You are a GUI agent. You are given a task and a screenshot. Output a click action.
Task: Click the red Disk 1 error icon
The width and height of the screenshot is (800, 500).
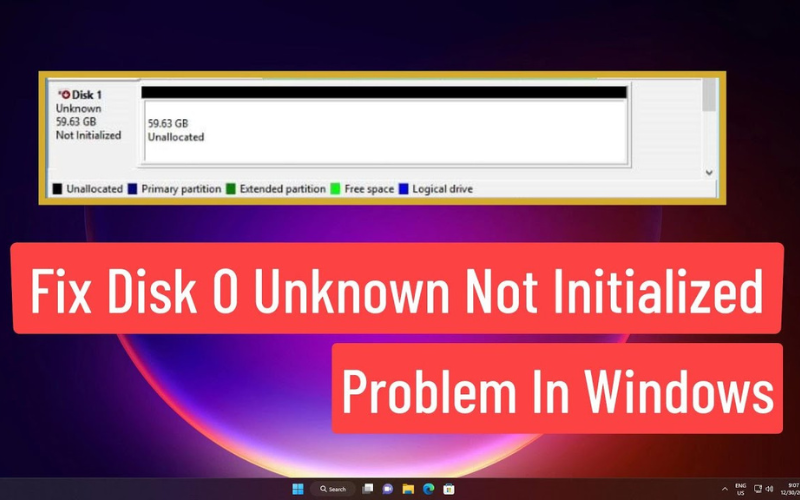[66, 94]
